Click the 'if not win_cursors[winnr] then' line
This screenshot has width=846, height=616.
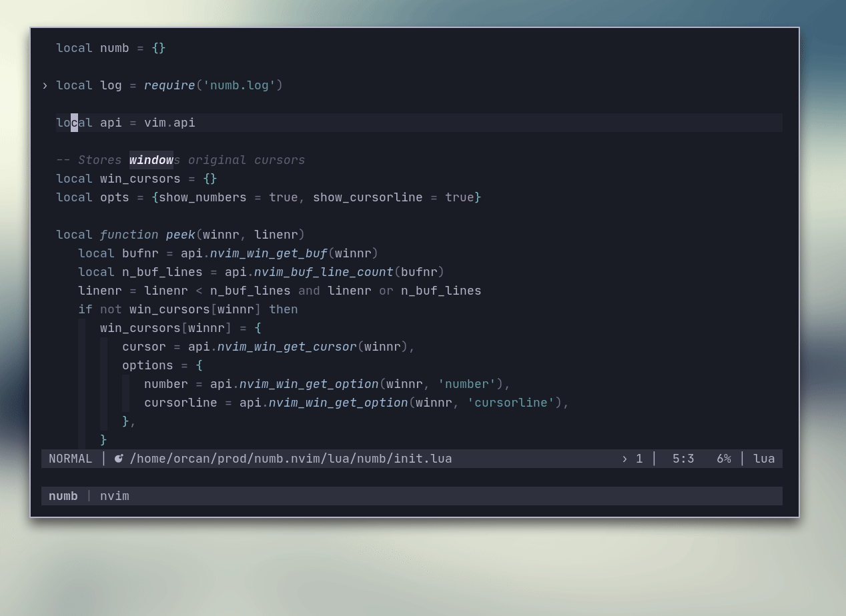click(x=188, y=309)
